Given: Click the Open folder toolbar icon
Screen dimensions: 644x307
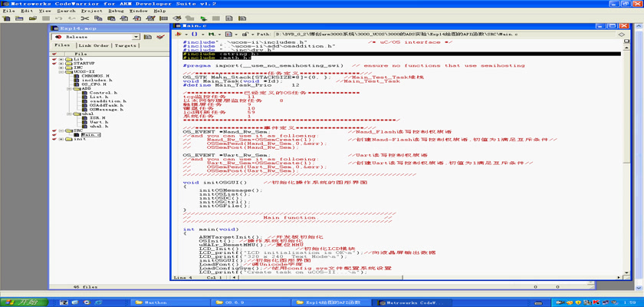Looking at the screenshot, I should pyautogui.click(x=19, y=18).
